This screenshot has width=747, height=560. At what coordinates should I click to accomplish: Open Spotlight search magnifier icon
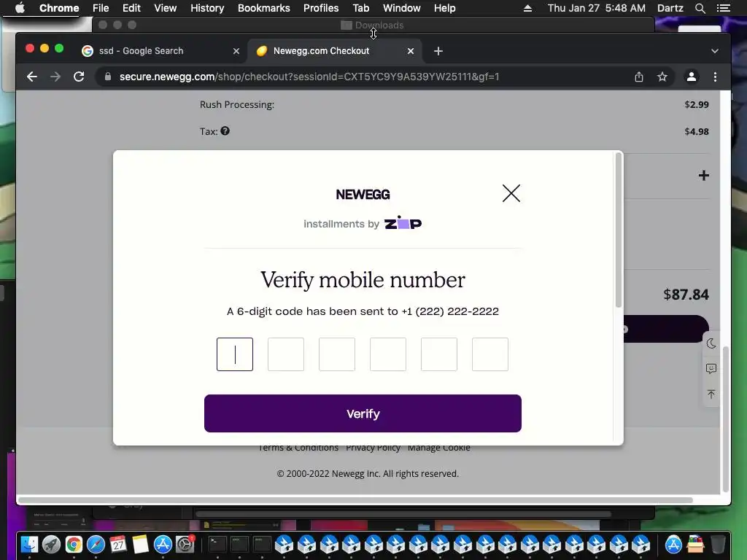point(700,8)
